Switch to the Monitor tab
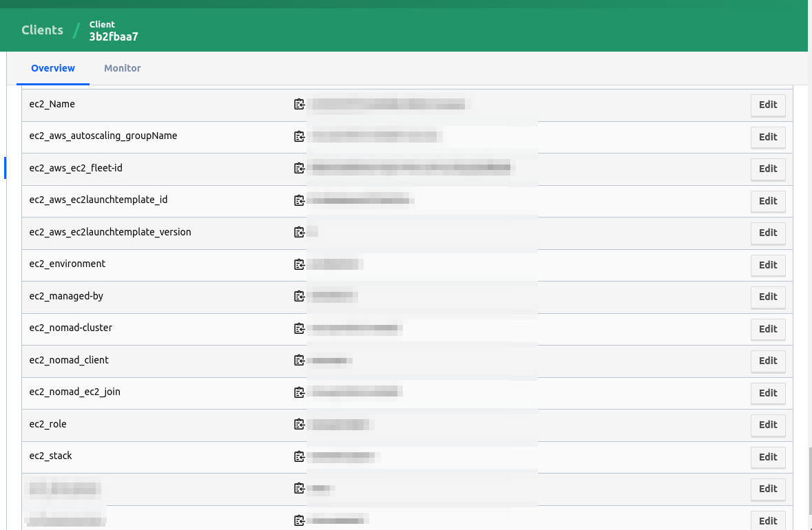 (122, 68)
